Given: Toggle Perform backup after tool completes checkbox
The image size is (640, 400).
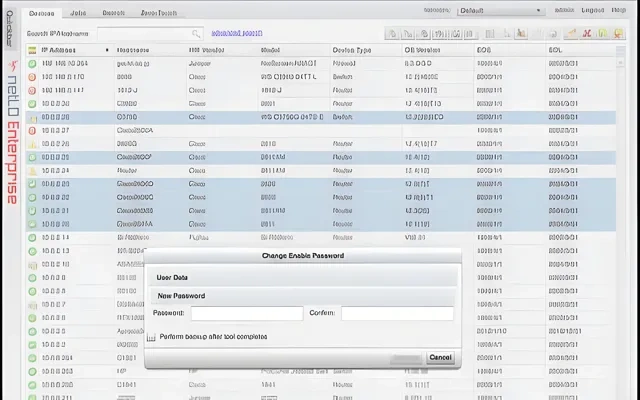Looking at the screenshot, I should pos(151,337).
